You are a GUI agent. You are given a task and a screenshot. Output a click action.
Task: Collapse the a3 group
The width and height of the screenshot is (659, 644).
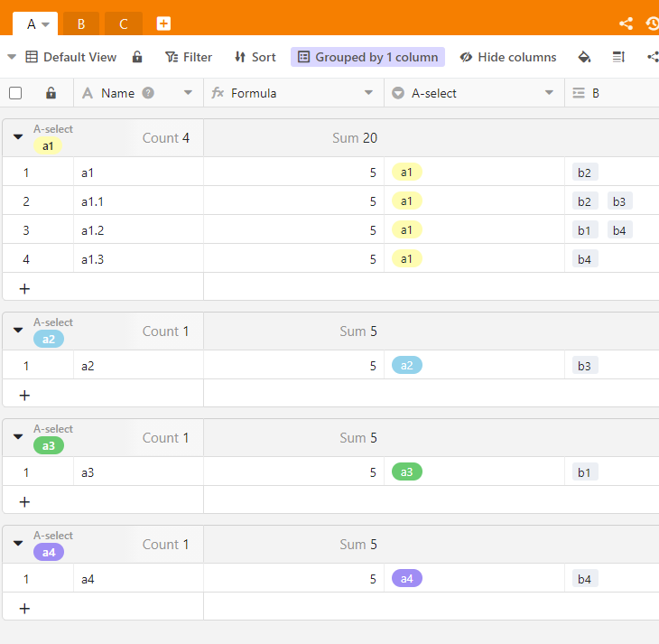coord(18,437)
